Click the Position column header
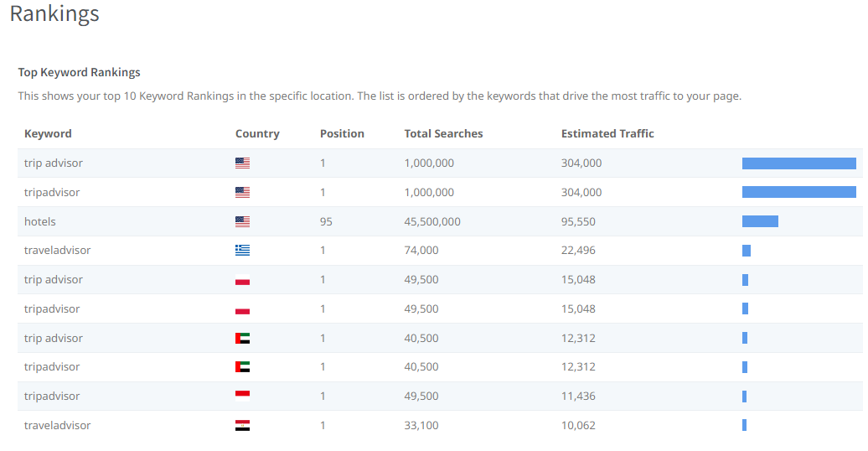868x451 pixels. (x=342, y=134)
